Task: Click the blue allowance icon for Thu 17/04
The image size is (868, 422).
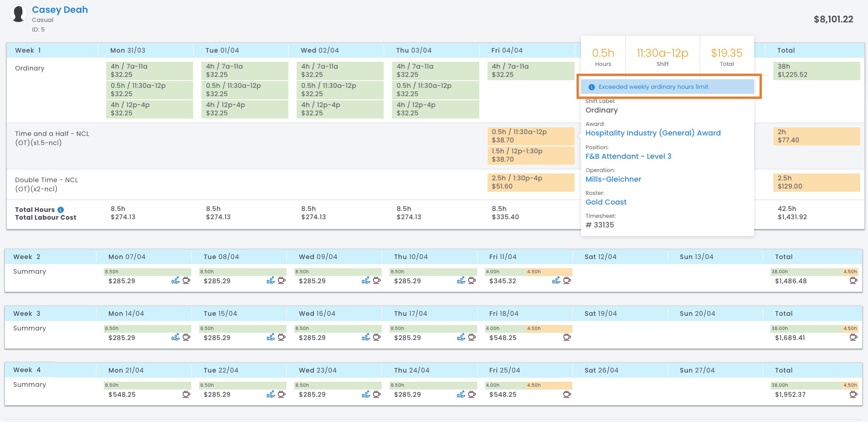Action: coord(461,337)
